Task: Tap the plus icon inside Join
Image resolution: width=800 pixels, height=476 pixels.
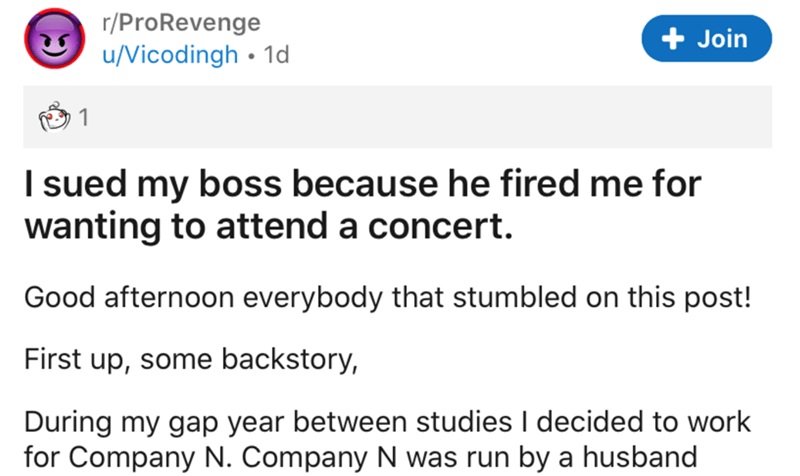Action: pyautogui.click(x=673, y=39)
